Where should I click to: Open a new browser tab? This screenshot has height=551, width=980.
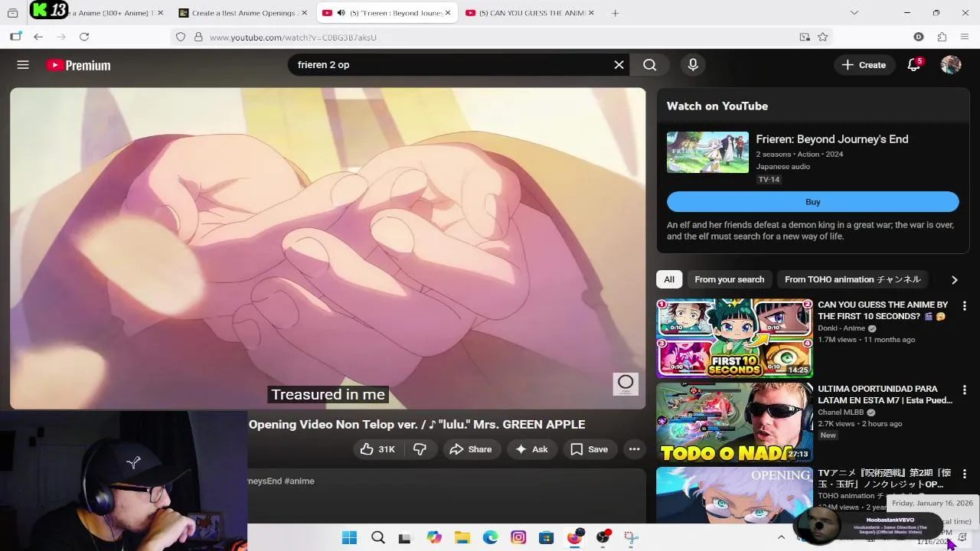(615, 13)
